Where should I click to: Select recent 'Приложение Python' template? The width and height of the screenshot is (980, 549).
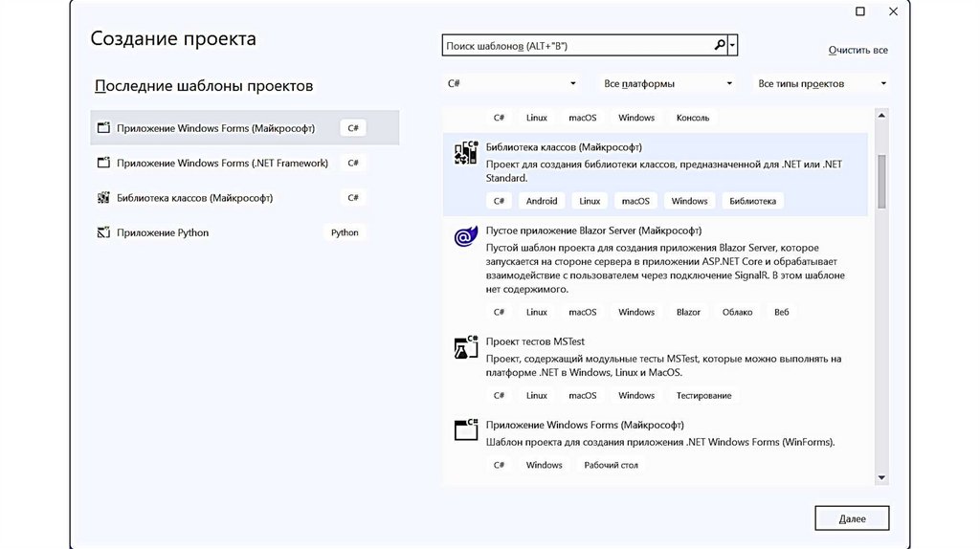tap(244, 233)
